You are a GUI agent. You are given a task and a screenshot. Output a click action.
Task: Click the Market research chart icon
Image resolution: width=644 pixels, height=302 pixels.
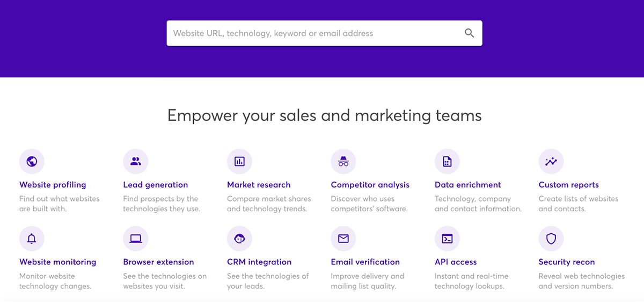[x=239, y=162]
